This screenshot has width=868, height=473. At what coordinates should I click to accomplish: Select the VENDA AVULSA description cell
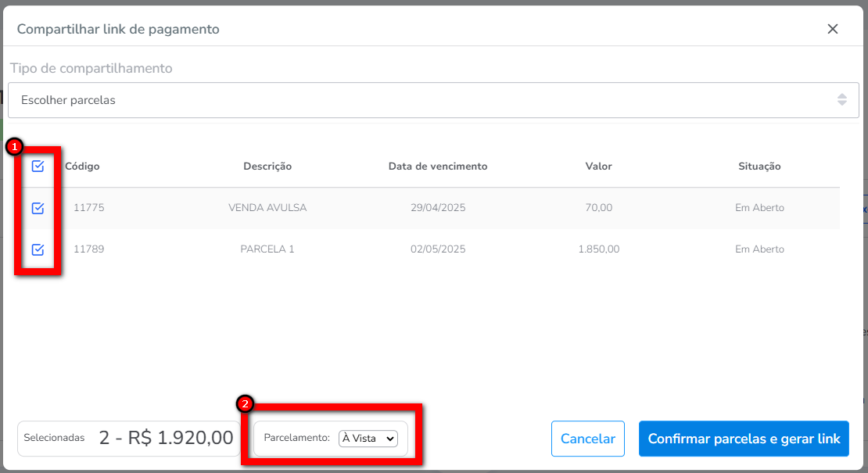coord(267,208)
